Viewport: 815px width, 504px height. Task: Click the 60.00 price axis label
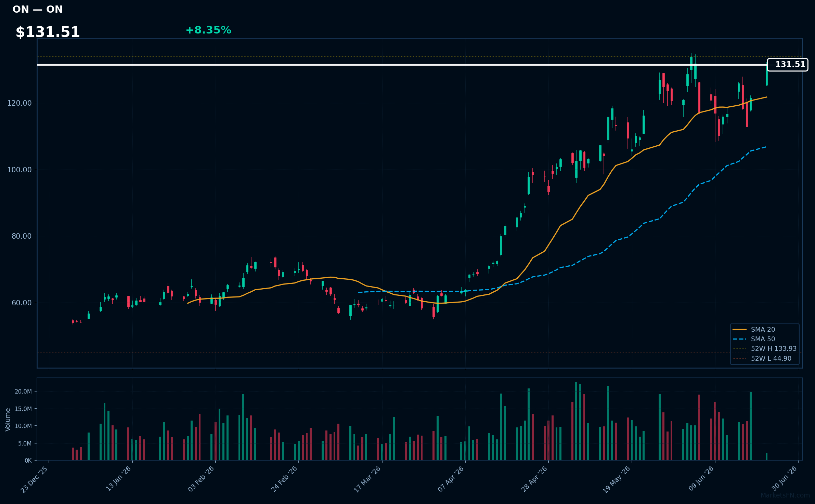point(22,303)
